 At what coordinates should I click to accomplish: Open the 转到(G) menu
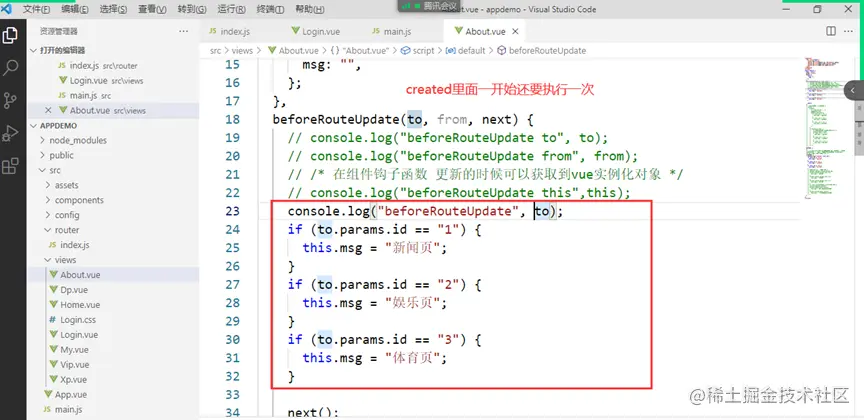click(x=192, y=9)
